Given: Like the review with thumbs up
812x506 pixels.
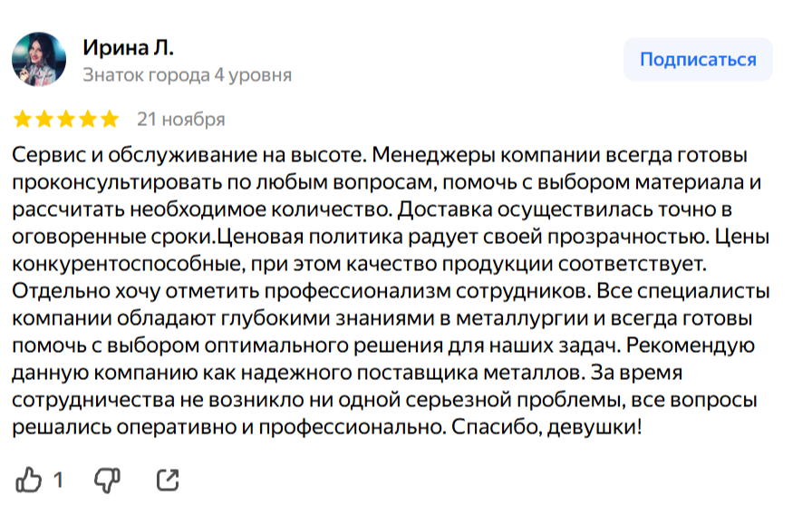Looking at the screenshot, I should pyautogui.click(x=30, y=479).
